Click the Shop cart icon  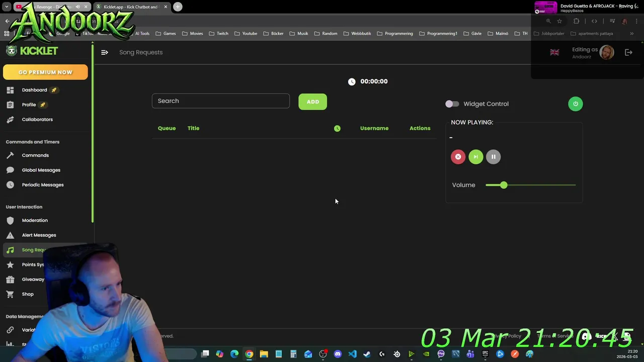click(x=10, y=294)
